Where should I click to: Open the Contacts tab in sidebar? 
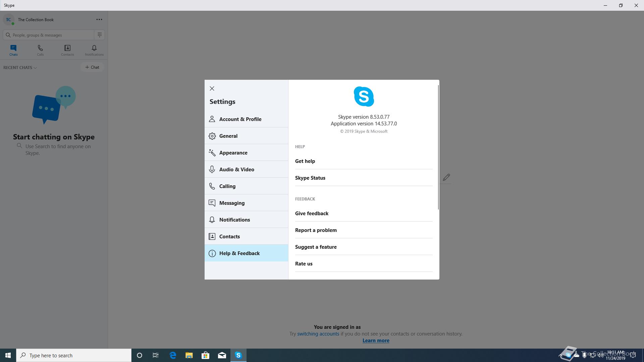tap(67, 50)
